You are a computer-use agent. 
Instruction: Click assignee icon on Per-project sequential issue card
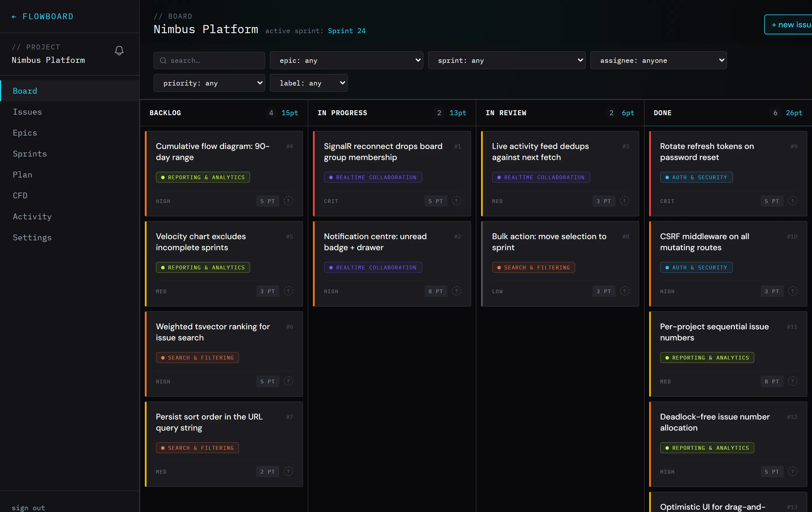pos(793,381)
